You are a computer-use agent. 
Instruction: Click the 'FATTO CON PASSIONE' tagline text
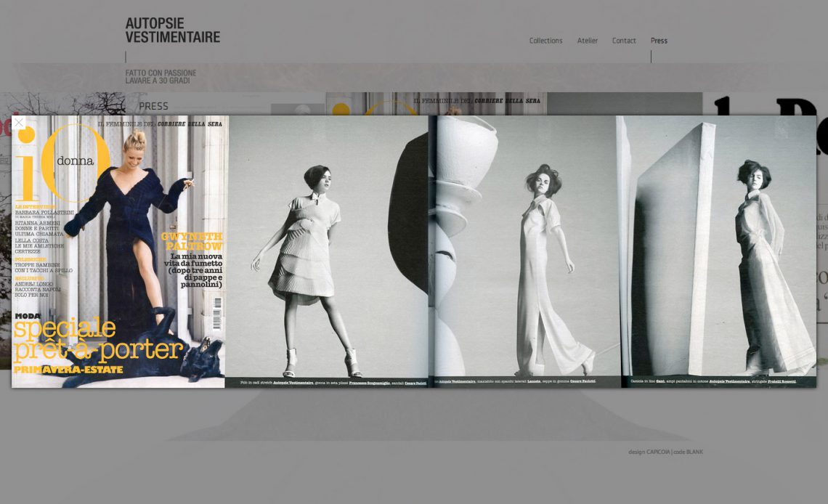coord(161,73)
